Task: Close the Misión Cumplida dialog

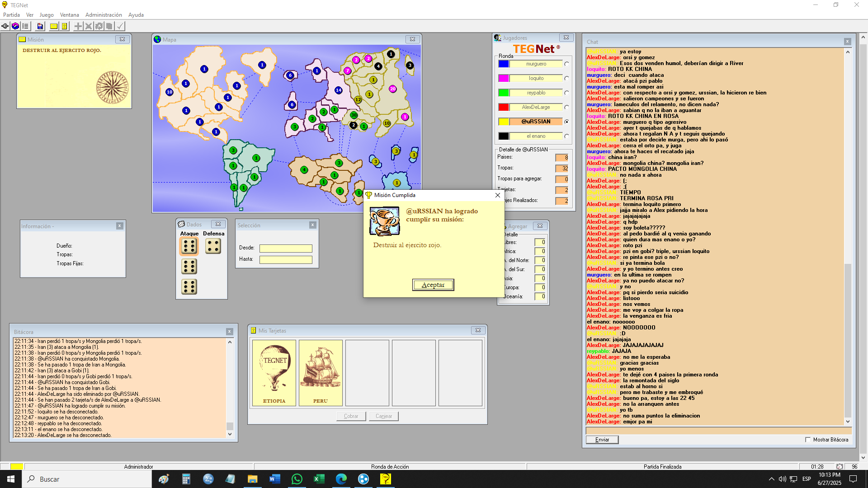Action: click(x=498, y=195)
